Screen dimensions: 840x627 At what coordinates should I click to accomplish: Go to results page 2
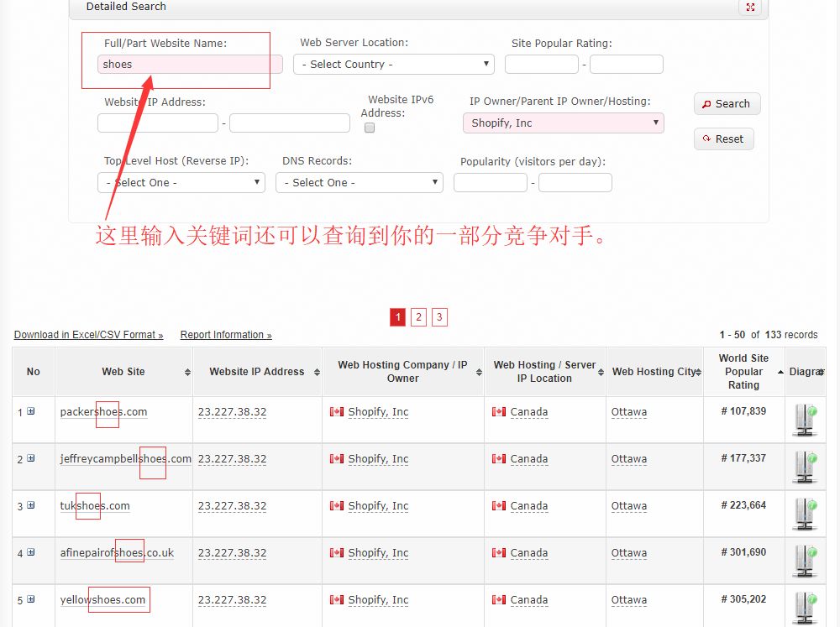click(418, 317)
